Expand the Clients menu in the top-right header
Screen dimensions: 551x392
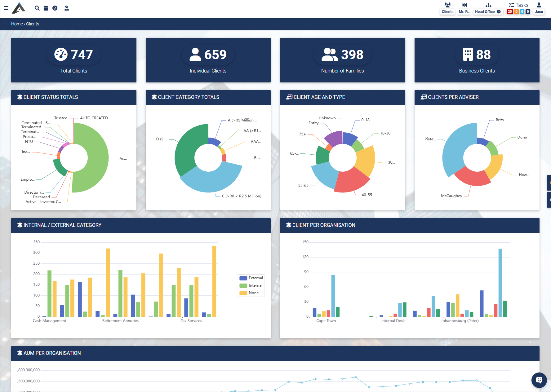(x=447, y=8)
